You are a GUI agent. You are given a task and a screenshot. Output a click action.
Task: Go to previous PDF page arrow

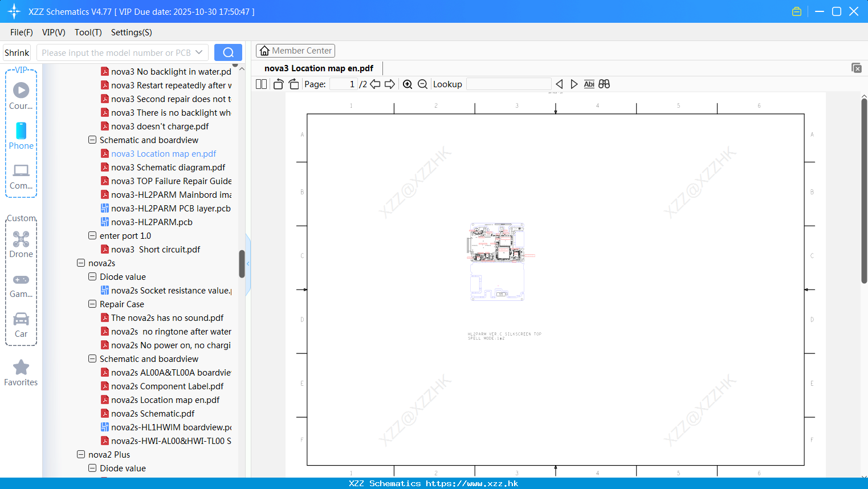pos(375,84)
